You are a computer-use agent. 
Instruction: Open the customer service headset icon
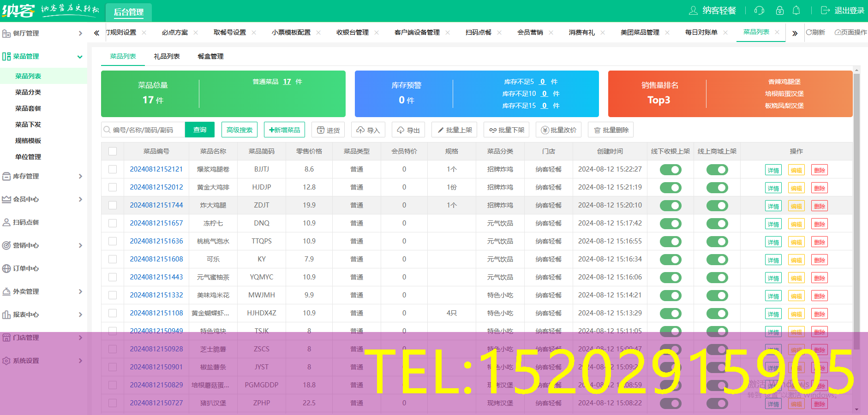758,10
